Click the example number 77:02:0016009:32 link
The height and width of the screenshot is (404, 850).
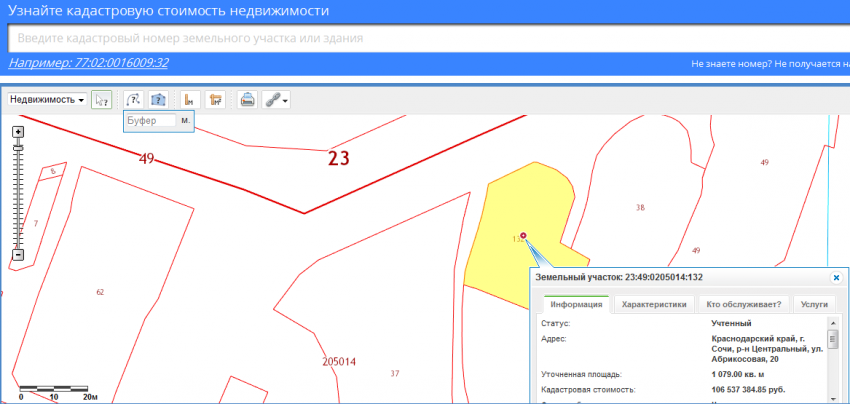pyautogui.click(x=88, y=63)
